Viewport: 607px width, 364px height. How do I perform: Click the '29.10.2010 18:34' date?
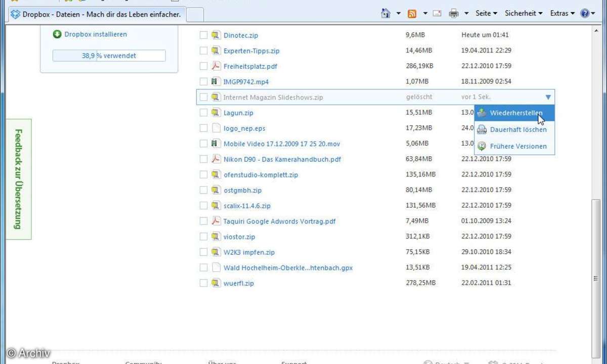pyautogui.click(x=486, y=252)
